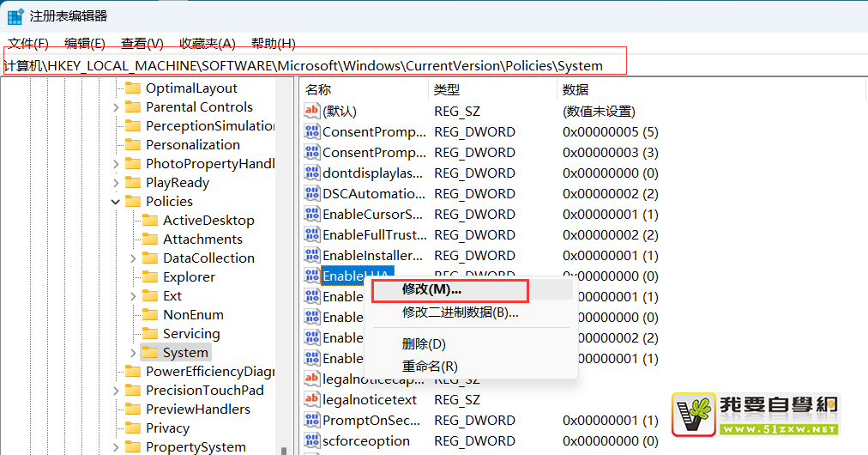The image size is (868, 455).
Task: Click the Registry Editor app icon in title bar
Action: click(x=15, y=15)
